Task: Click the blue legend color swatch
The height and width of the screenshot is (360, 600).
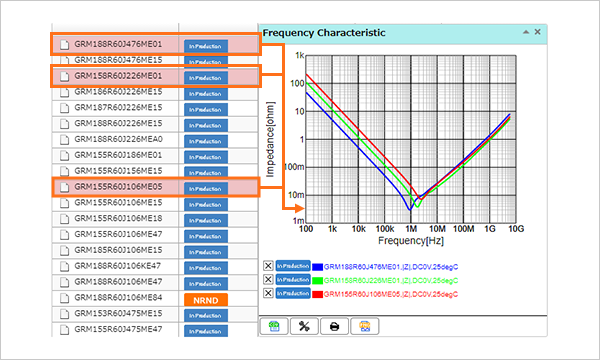Action: pos(318,267)
